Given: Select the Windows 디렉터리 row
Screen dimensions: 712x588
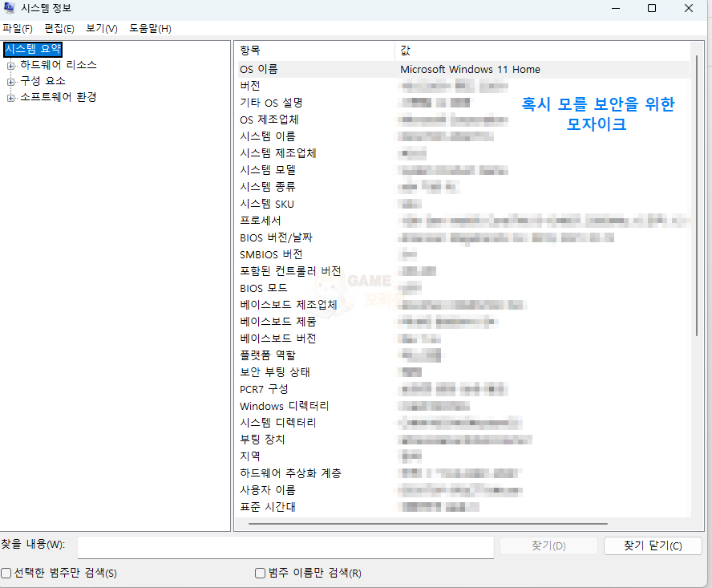Looking at the screenshot, I should pyautogui.click(x=463, y=406).
